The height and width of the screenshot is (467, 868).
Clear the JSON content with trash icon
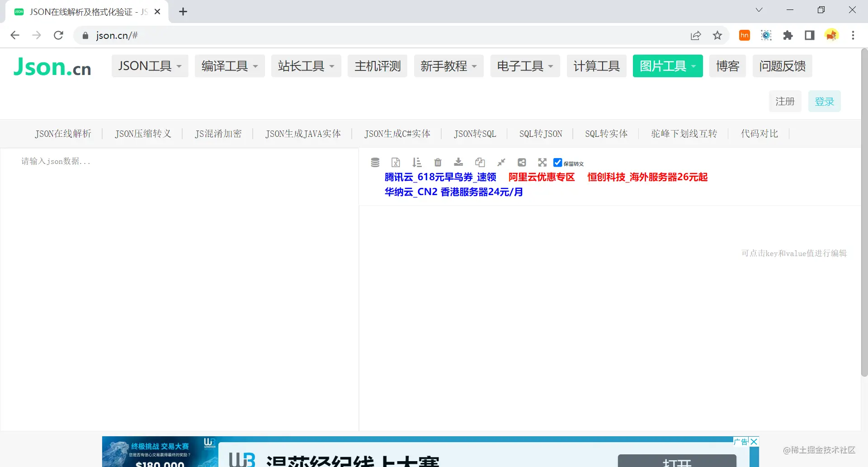pyautogui.click(x=438, y=162)
